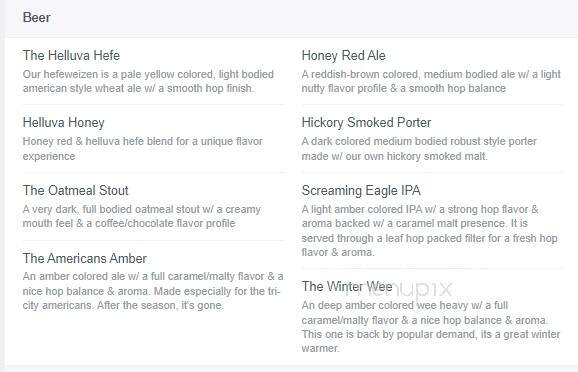The width and height of the screenshot is (578, 372).
Task: Open The Oatmeal Stout entry
Action: tap(76, 190)
